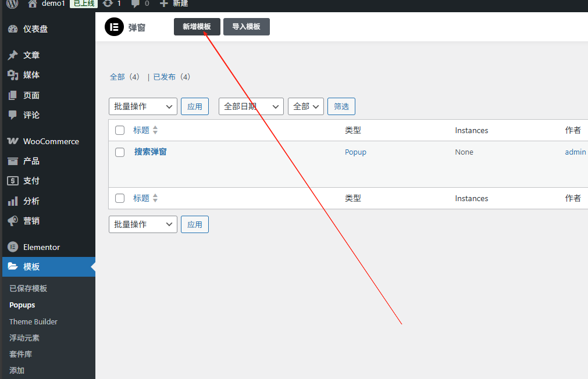Click the 评论 comment icon in sidebar
The width and height of the screenshot is (588, 379).
click(13, 115)
